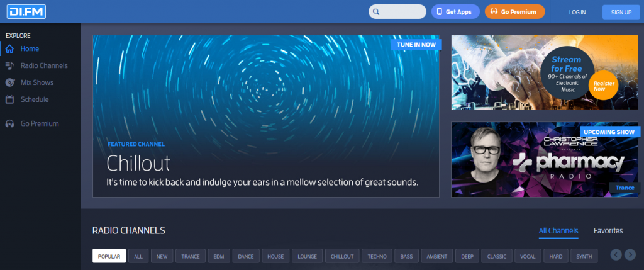Click the phone icon on Get Apps
644x270 pixels.
440,12
